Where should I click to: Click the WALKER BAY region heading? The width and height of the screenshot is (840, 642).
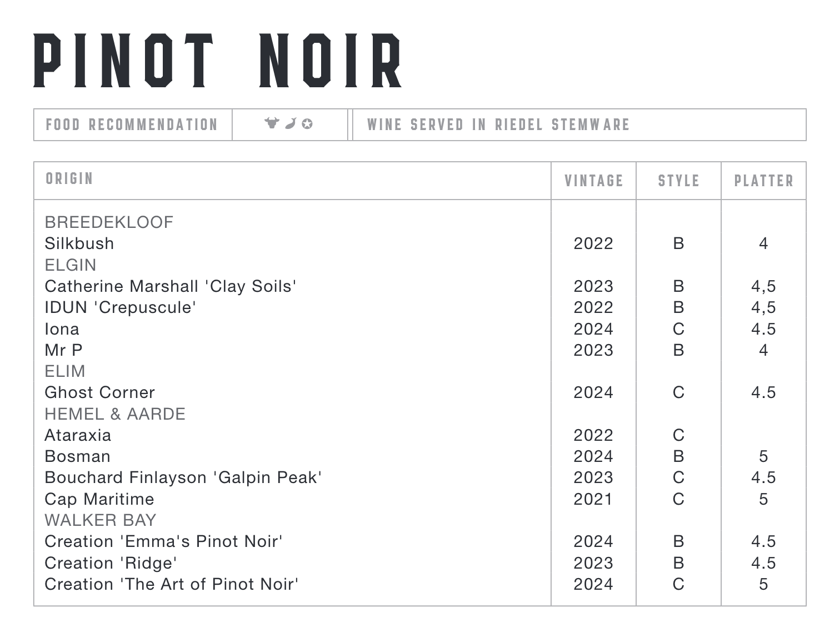click(x=101, y=520)
